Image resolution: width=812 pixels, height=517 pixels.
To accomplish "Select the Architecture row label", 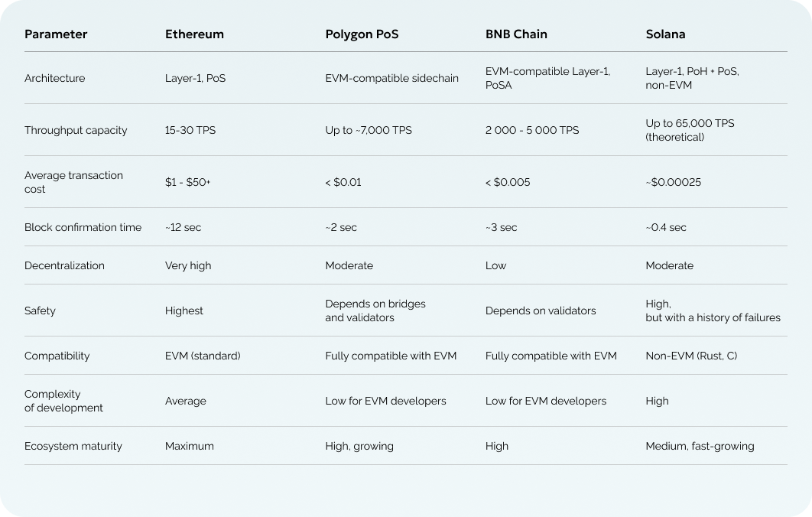I will 55,78.
